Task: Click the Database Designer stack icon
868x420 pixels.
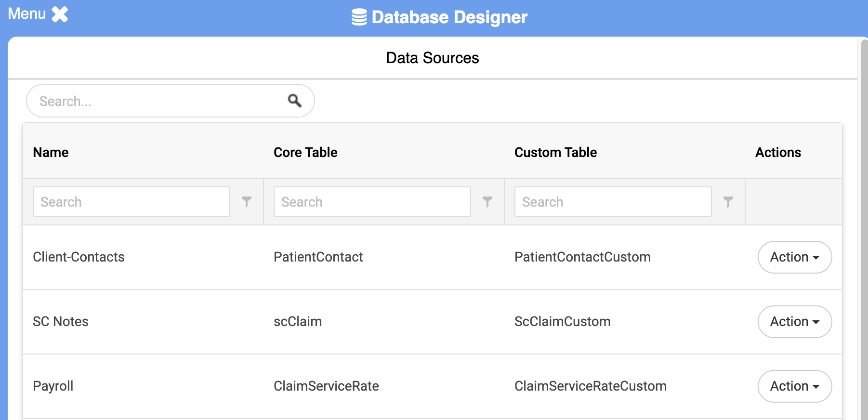Action: click(x=359, y=17)
